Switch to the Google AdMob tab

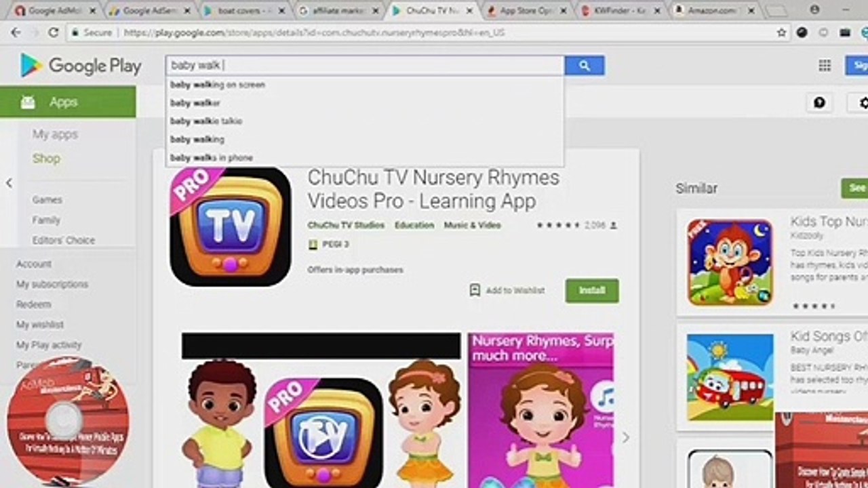point(54,11)
